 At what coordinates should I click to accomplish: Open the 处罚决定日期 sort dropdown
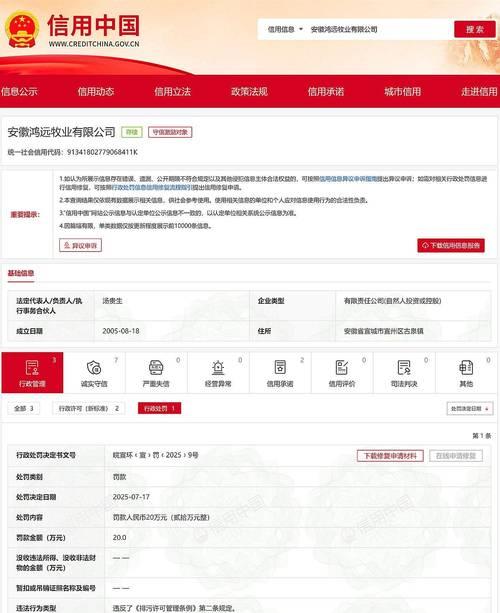[x=470, y=409]
